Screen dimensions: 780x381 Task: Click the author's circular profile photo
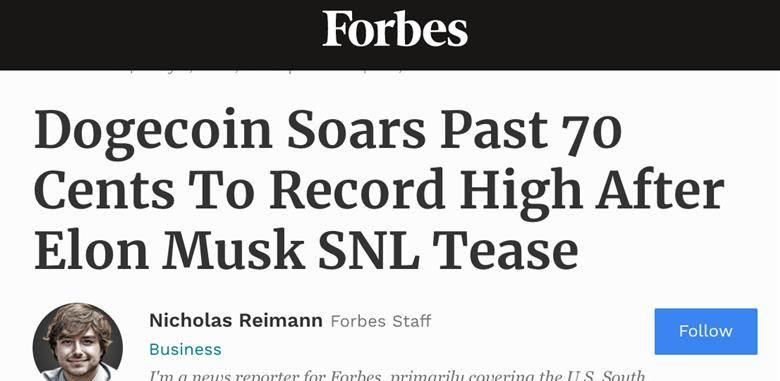78,342
